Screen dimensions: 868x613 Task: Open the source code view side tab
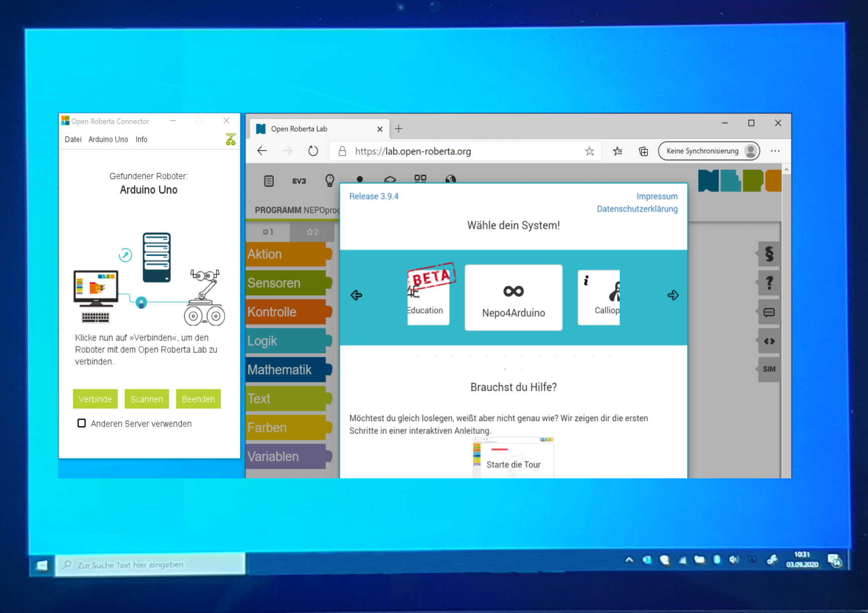pyautogui.click(x=769, y=341)
